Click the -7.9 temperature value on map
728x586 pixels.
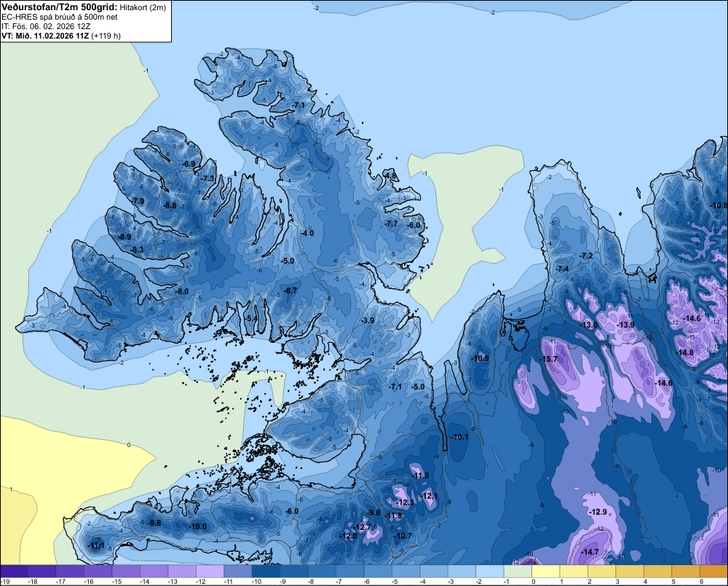coord(138,201)
